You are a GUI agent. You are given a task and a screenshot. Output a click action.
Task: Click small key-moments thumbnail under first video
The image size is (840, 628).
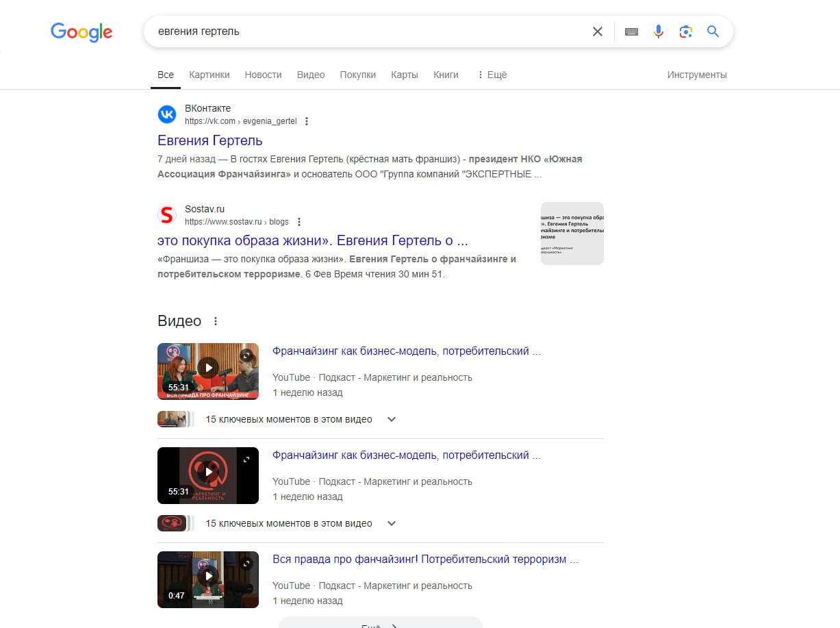[x=173, y=419]
